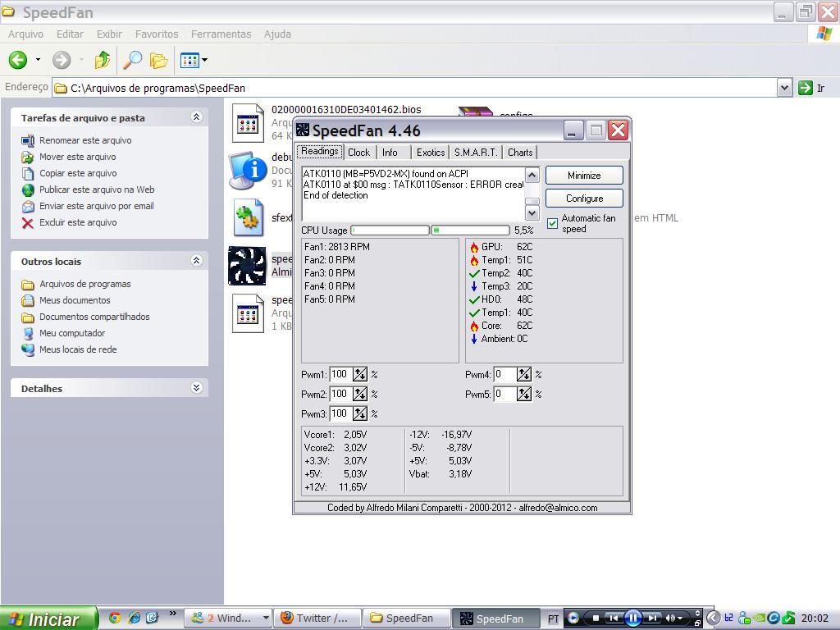Click the Pwm5 value field
840x630 pixels.
pyautogui.click(x=504, y=395)
